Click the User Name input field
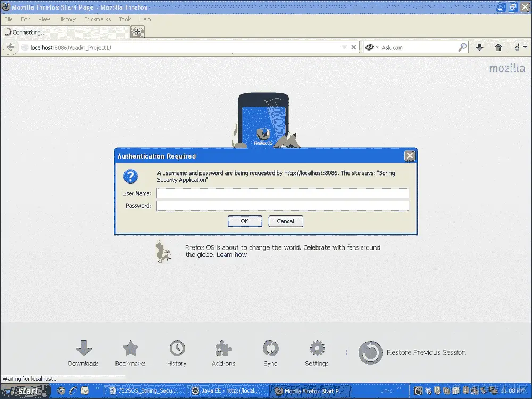532x399 pixels. pyautogui.click(x=282, y=194)
